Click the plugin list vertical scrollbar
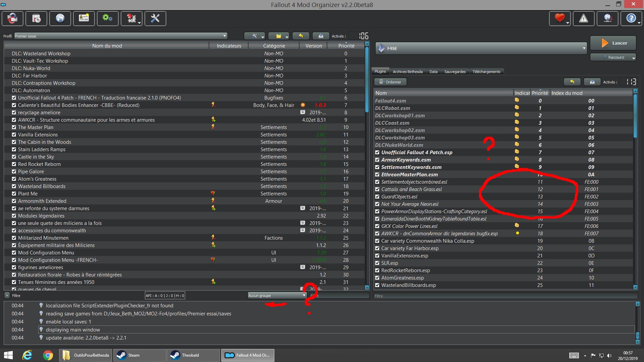Screen dimensions: 644x362 635,189
